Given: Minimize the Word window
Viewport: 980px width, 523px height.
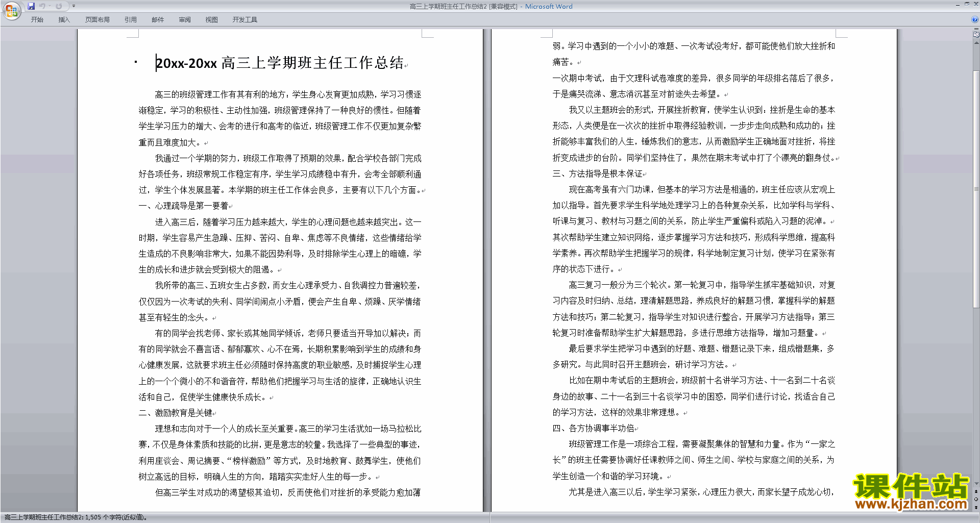Looking at the screenshot, I should click(x=958, y=4).
